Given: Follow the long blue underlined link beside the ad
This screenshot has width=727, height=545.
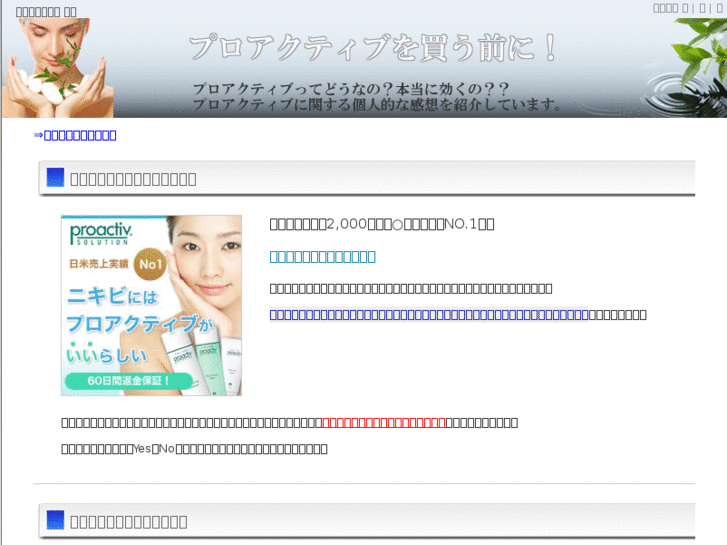Looking at the screenshot, I should point(429,315).
